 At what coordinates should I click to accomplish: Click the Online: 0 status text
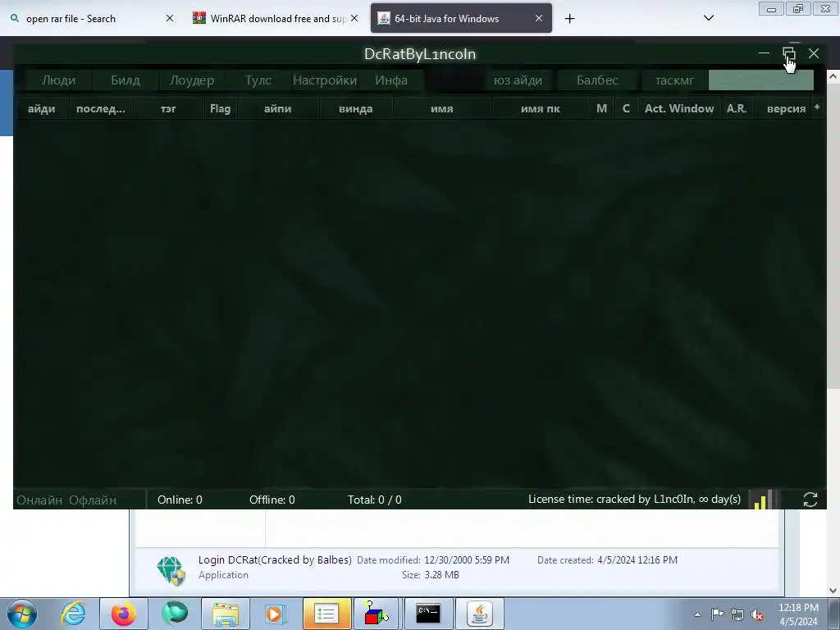tap(180, 500)
